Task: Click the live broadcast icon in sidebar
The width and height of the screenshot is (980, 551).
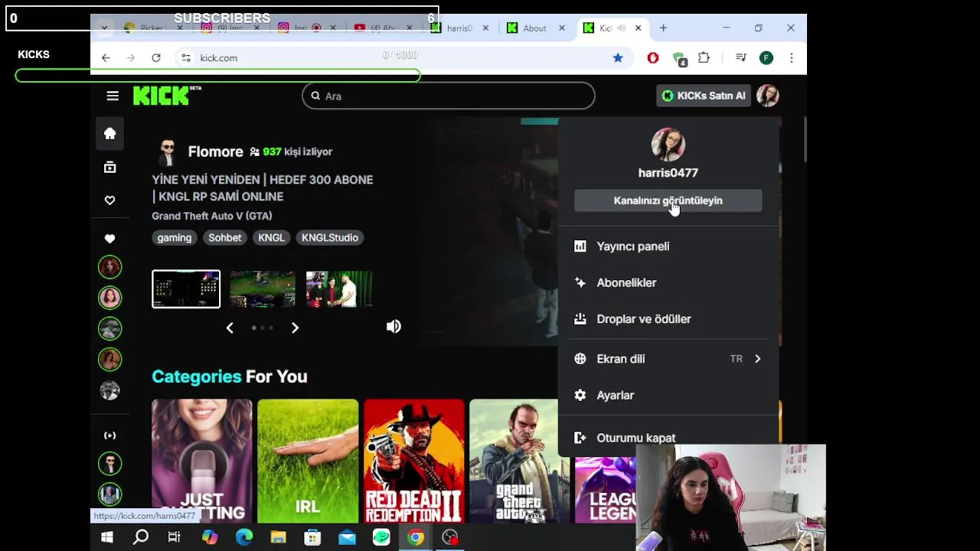Action: point(109,435)
